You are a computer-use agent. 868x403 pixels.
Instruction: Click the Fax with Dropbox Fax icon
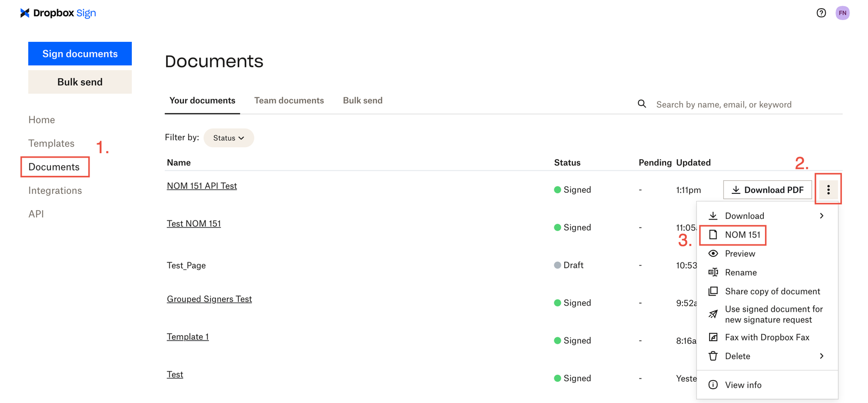tap(713, 337)
